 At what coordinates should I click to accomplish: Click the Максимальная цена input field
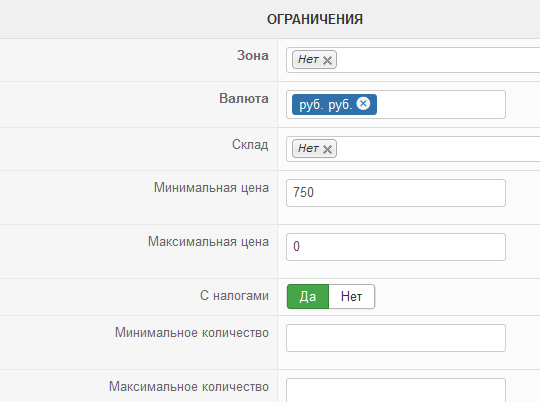pos(396,247)
